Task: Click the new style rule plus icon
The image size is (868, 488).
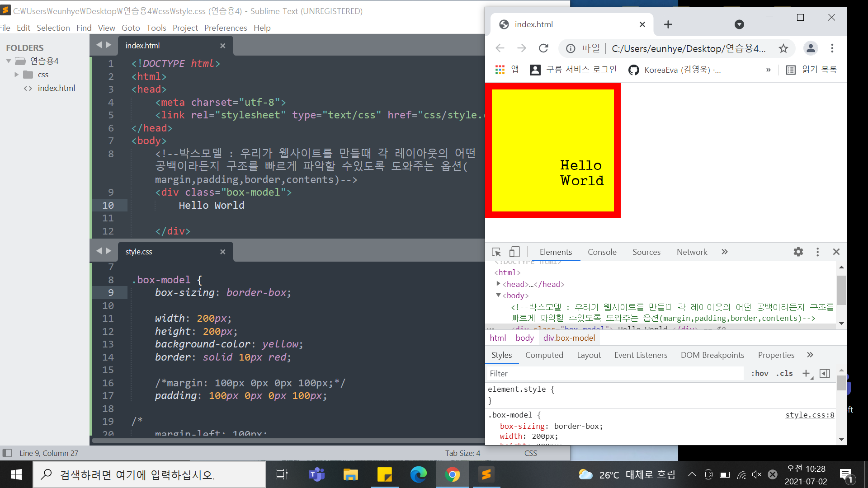Action: [x=806, y=373]
